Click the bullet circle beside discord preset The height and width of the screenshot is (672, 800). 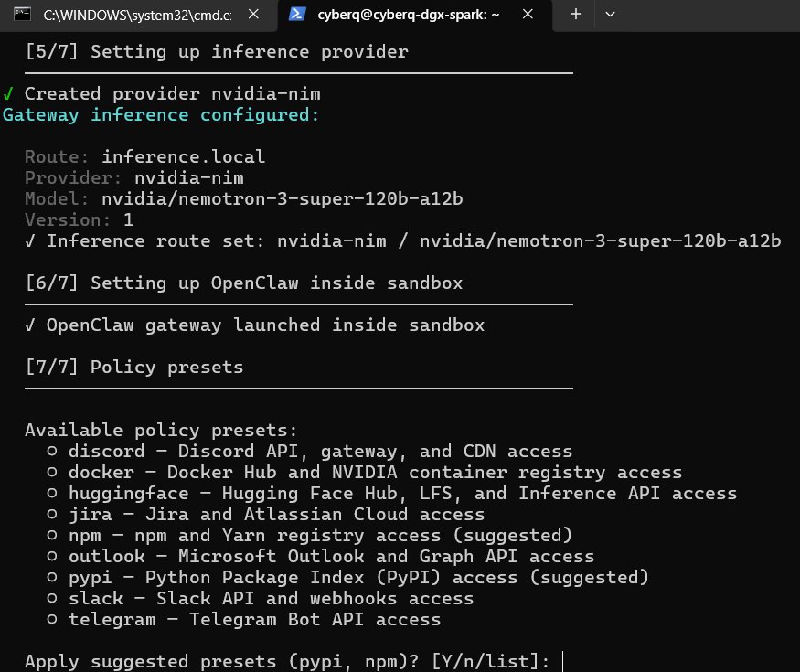(52, 451)
